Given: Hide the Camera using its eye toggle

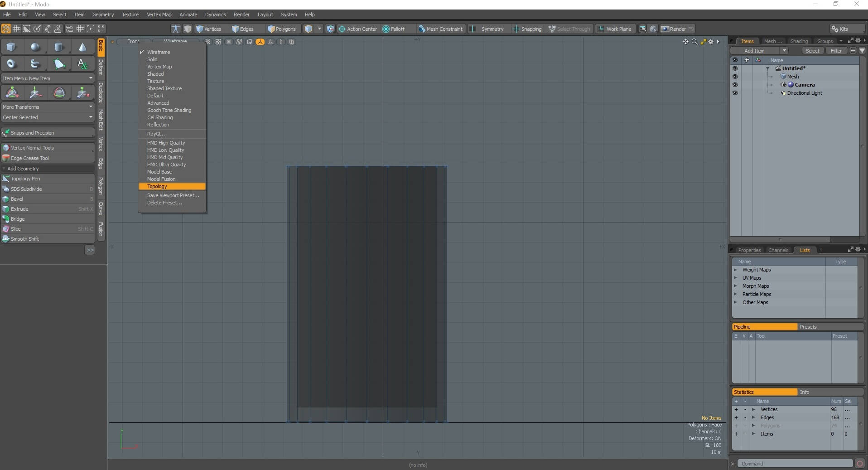Looking at the screenshot, I should coord(735,85).
